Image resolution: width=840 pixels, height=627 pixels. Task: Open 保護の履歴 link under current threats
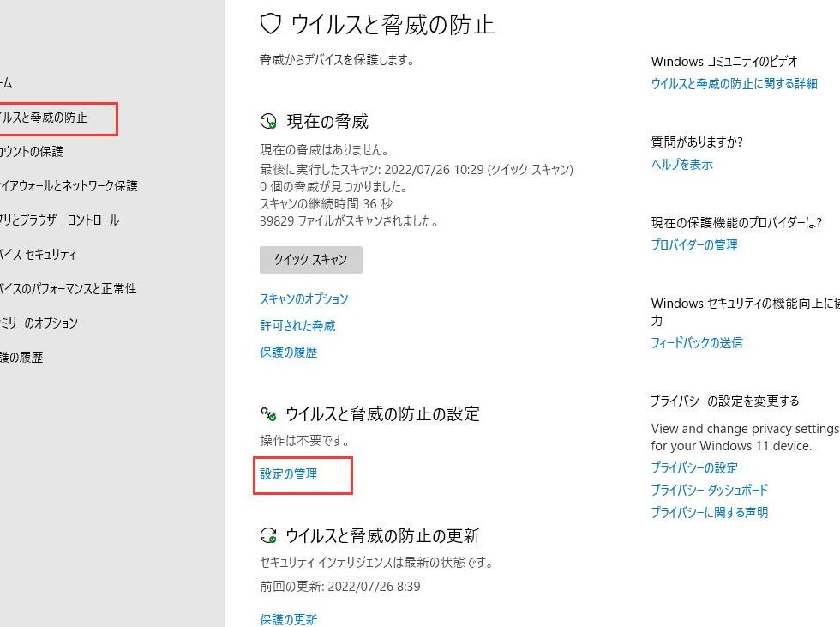[x=288, y=353]
